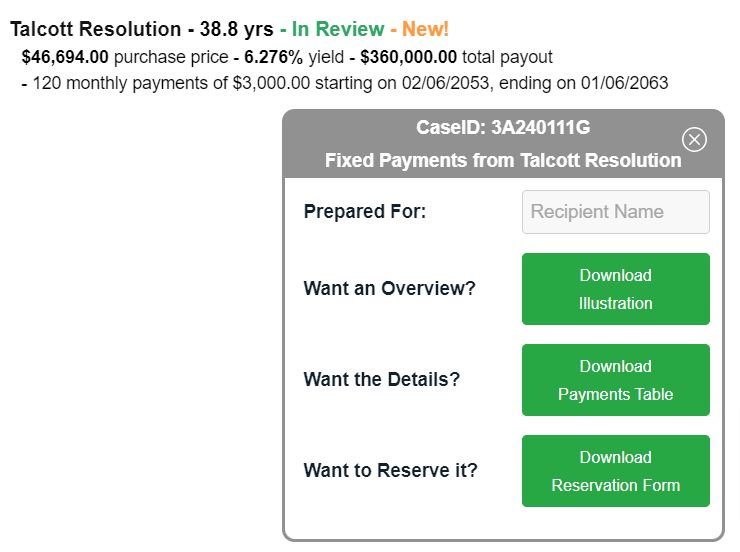Click the CaseID: 3A240111G header text
The height and width of the screenshot is (552, 740).
click(503, 127)
